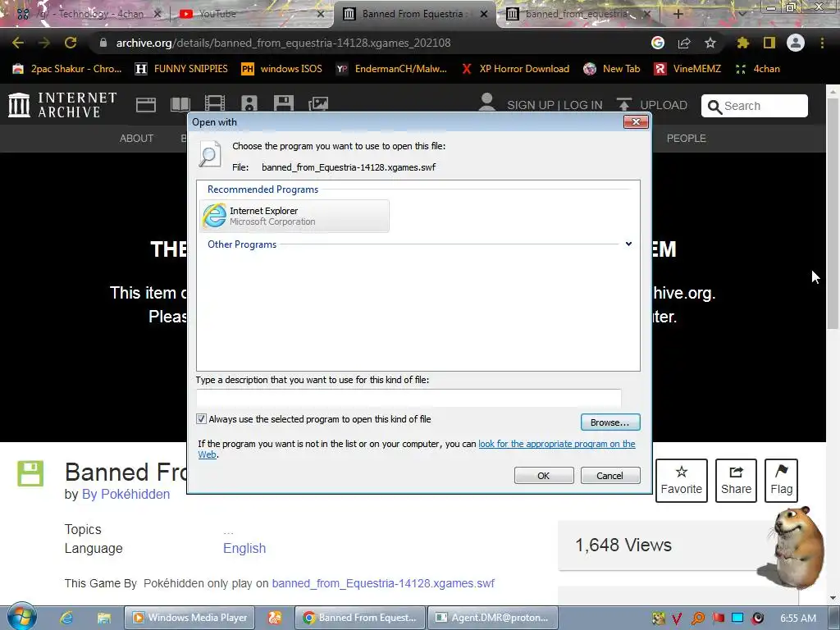Open the Internet Archive images icon
This screenshot has width=840, height=630.
point(318,104)
